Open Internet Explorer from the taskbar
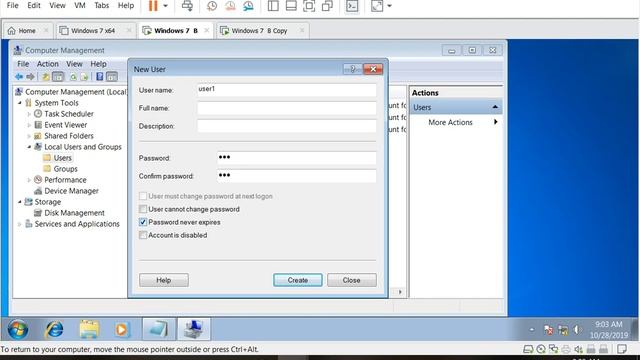This screenshot has width=640, height=360. [x=54, y=330]
